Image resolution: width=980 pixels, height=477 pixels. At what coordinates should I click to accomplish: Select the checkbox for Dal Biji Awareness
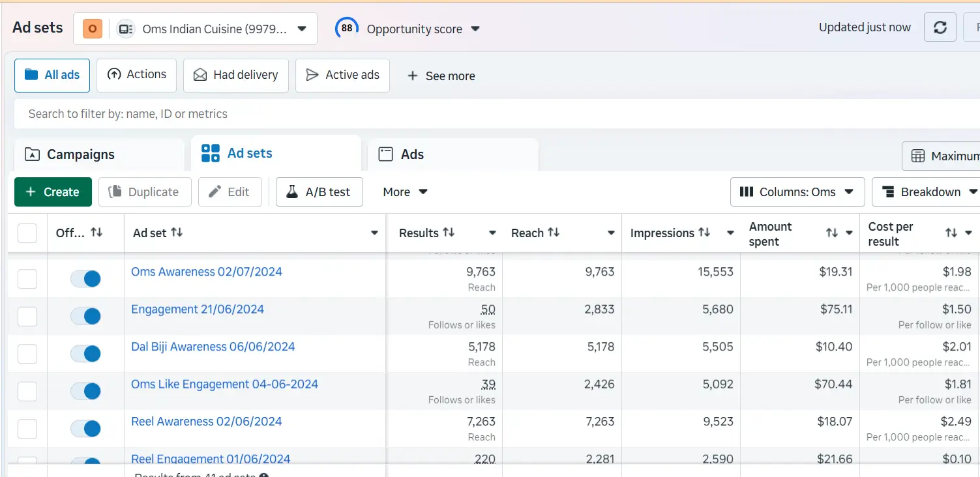point(27,354)
